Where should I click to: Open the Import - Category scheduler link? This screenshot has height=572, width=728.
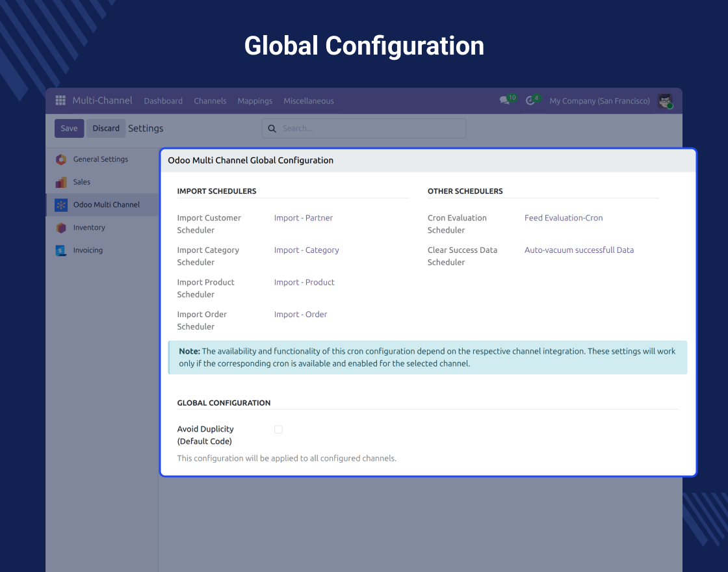306,250
